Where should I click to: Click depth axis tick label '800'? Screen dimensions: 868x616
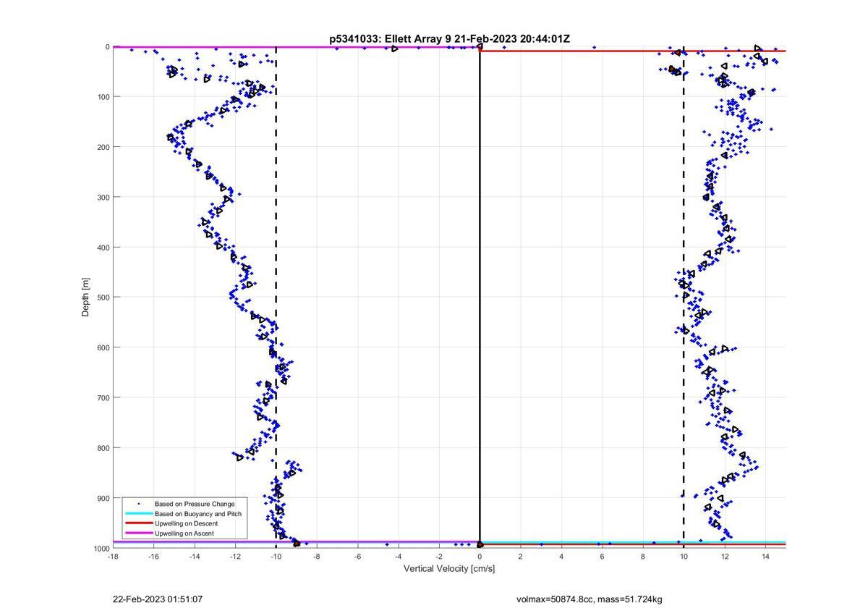click(103, 448)
